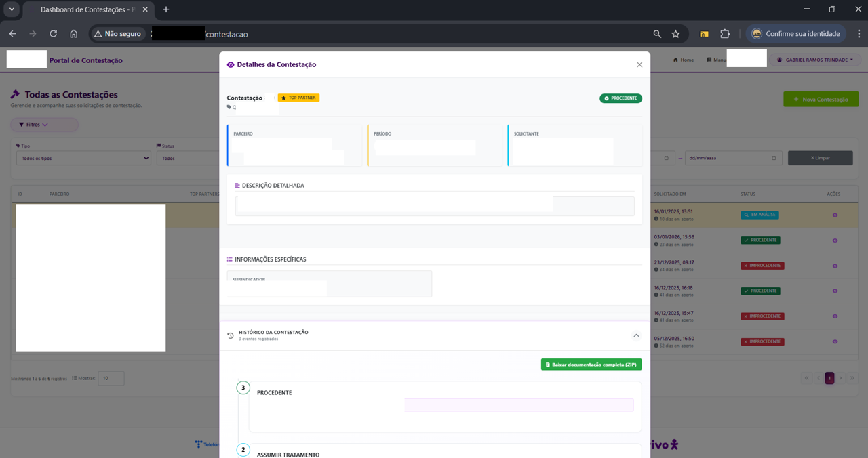Click the eye action icon on the 03/01/2026 PROCEDENTE row
The image size is (868, 458).
[x=835, y=240]
